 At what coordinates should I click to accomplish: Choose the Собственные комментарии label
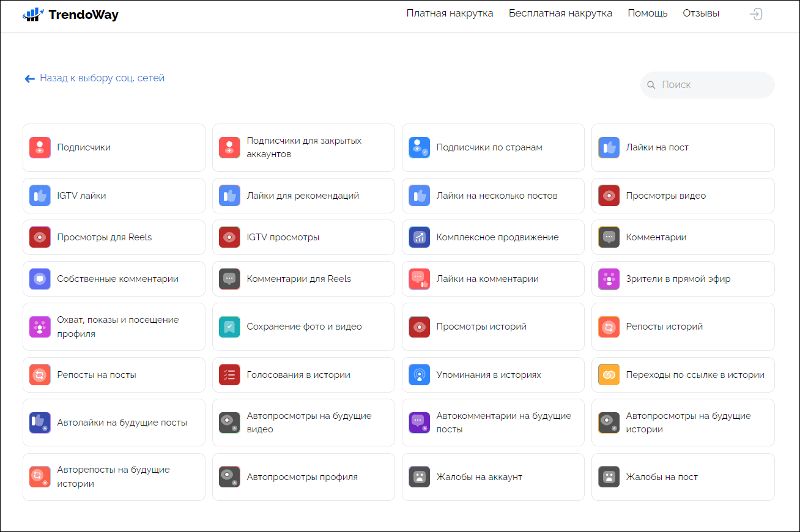pyautogui.click(x=118, y=279)
